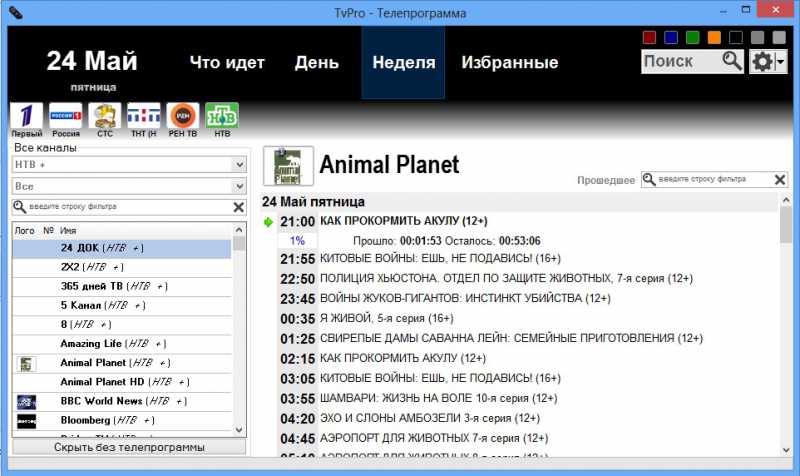Focus the channel list filter input
Screen dimensions: 800x476
130,207
